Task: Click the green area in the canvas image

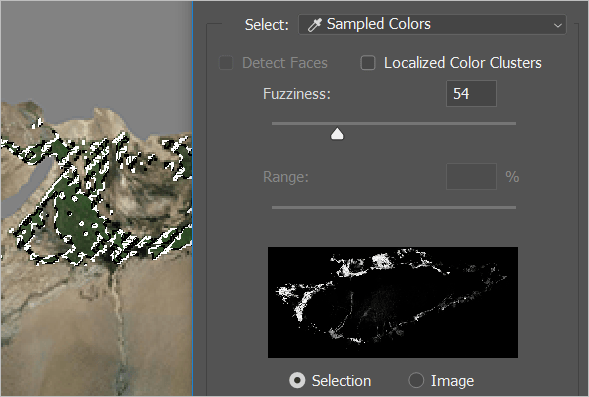Action: (77, 220)
